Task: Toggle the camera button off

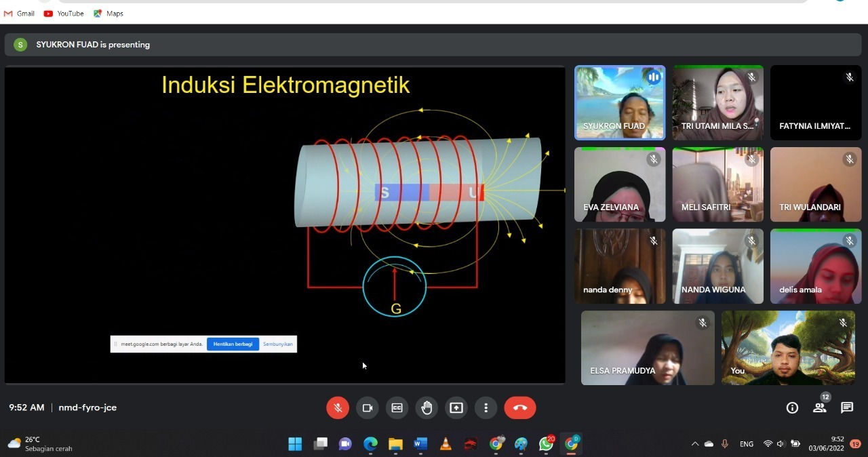Action: click(x=368, y=408)
